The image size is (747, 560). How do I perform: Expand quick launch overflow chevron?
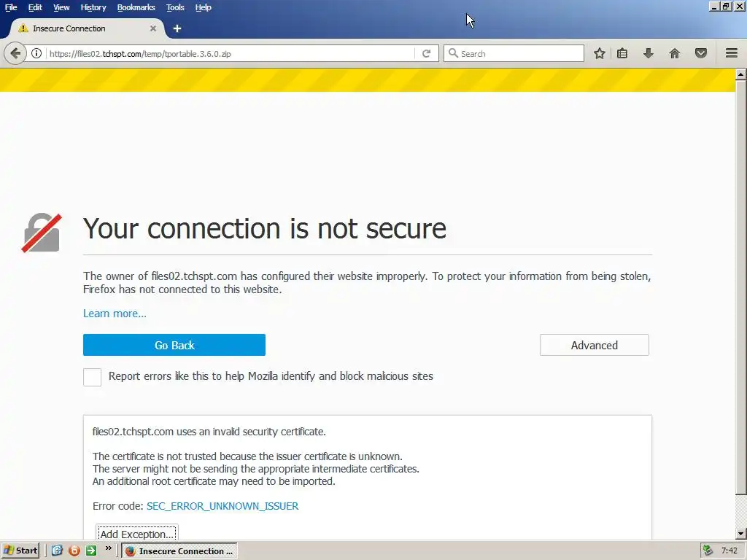click(x=109, y=549)
